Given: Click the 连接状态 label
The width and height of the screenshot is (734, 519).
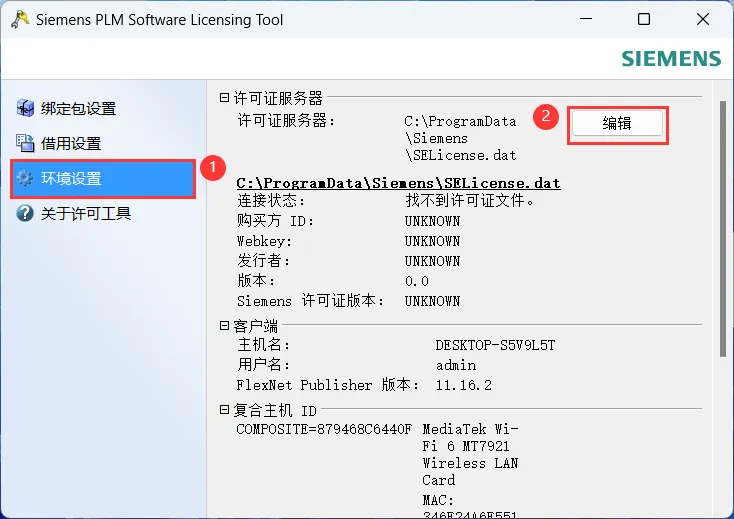Looking at the screenshot, I should pos(271,201).
